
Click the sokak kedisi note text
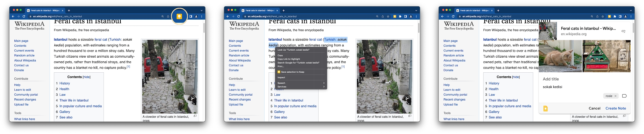552,87
